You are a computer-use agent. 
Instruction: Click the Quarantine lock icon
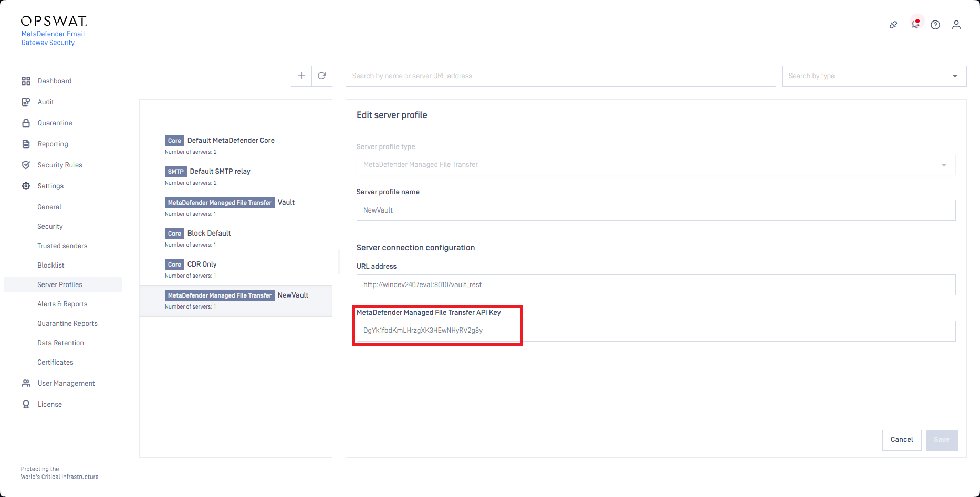click(x=26, y=123)
